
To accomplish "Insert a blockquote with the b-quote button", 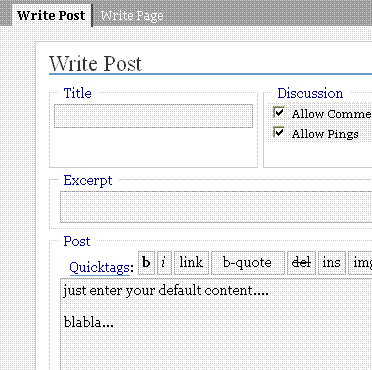I will [248, 263].
